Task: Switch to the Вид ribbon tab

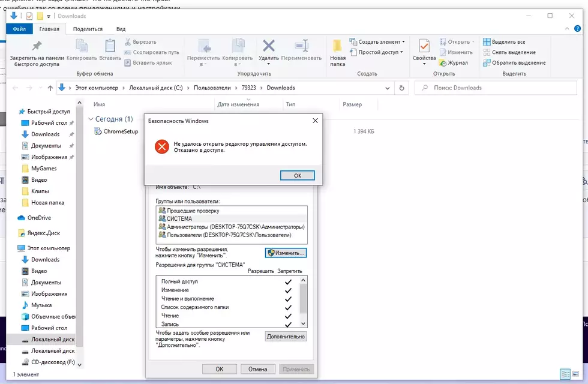Action: pos(121,29)
